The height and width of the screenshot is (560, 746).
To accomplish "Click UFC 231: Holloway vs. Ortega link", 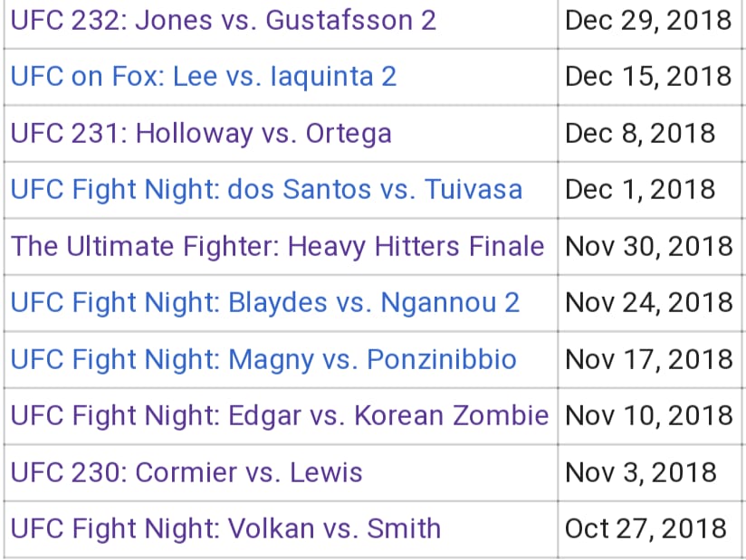I will tap(201, 133).
